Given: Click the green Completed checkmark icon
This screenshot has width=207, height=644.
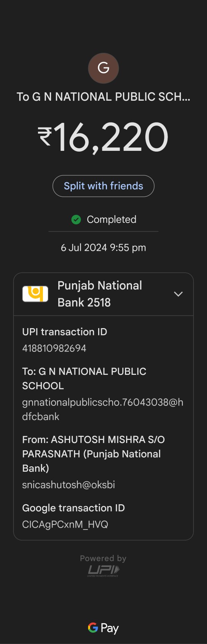Looking at the screenshot, I should click(76, 219).
